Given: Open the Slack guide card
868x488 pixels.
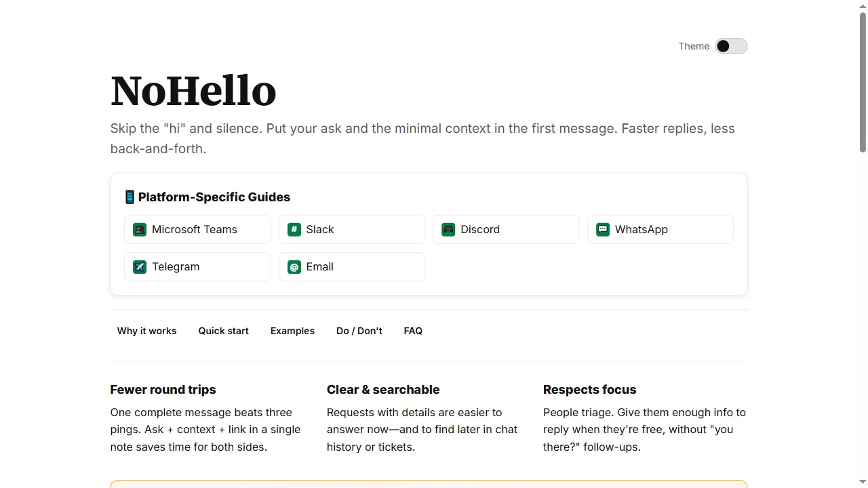Looking at the screenshot, I should 351,229.
